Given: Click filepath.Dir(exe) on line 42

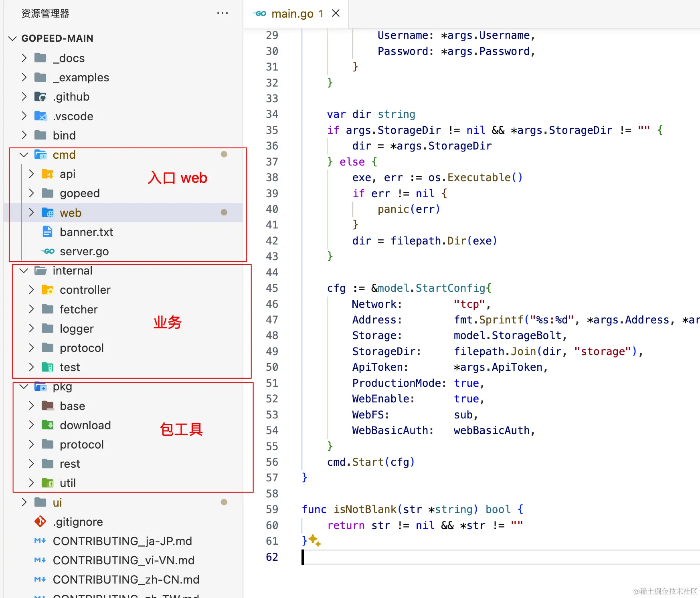Looking at the screenshot, I should [x=444, y=241].
